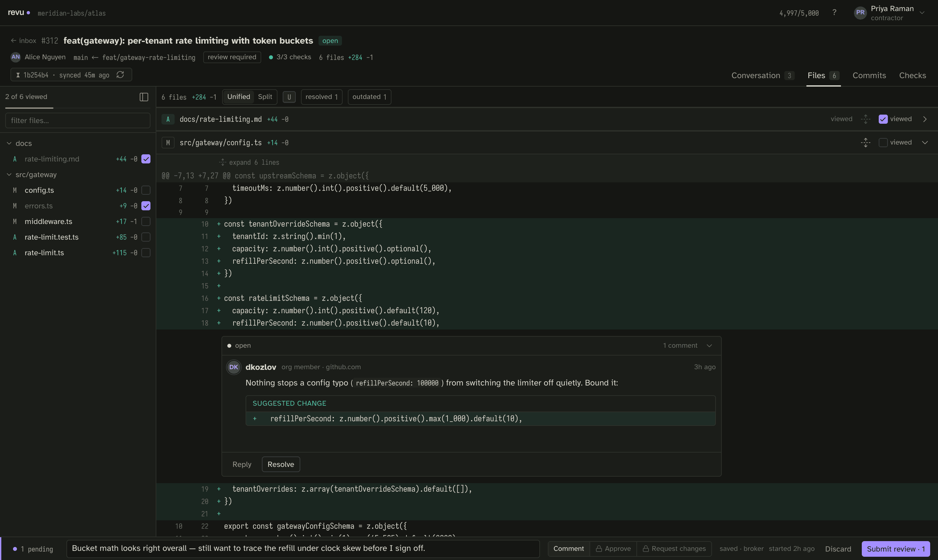Click the Alice Nguyen AN avatar

pyautogui.click(x=16, y=57)
